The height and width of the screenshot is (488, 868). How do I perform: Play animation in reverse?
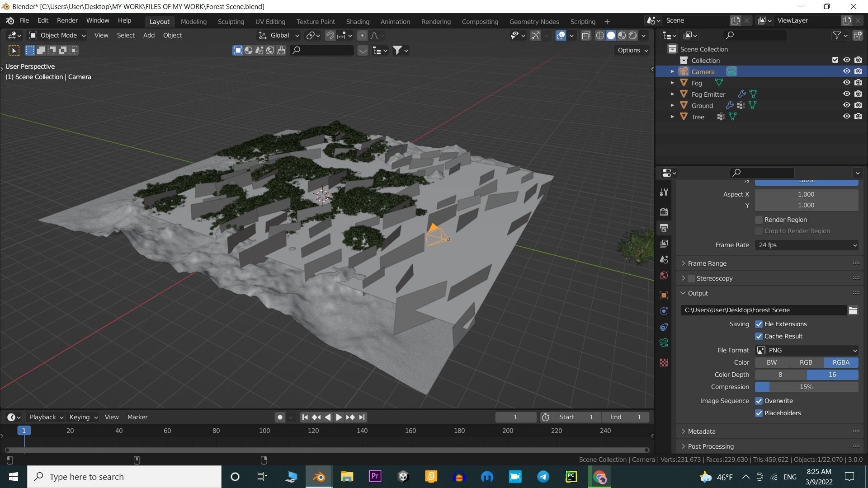pos(328,417)
